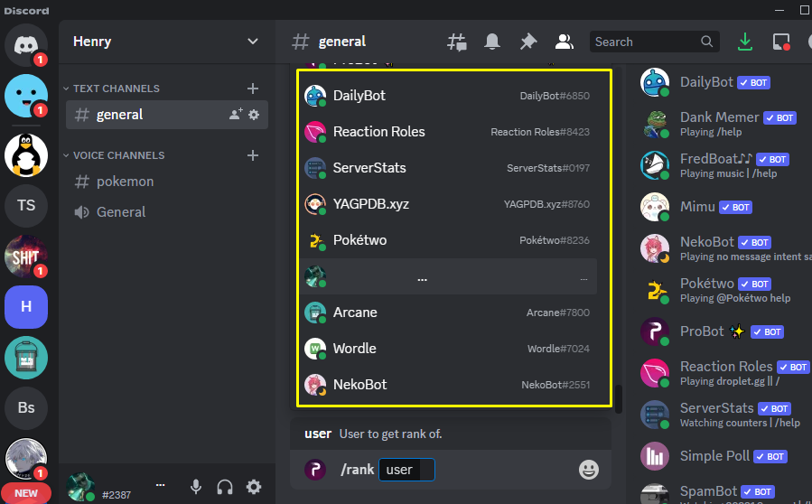
Task: Choose YAGPDB.xyz in autocomplete list
Action: pos(448,204)
